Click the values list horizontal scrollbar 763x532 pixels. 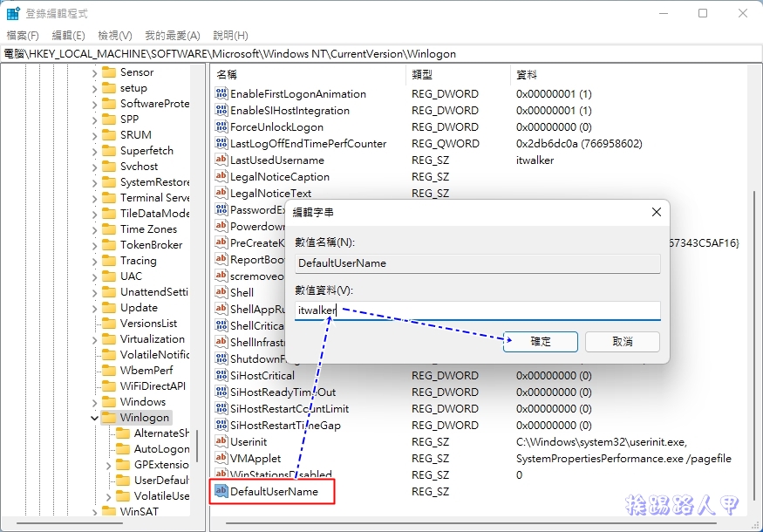471,524
